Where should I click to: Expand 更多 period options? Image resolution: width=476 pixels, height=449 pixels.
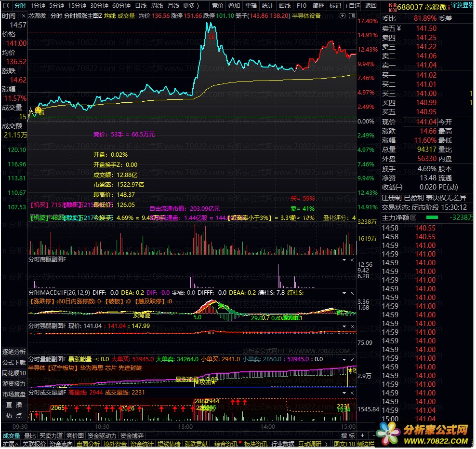coord(192,6)
